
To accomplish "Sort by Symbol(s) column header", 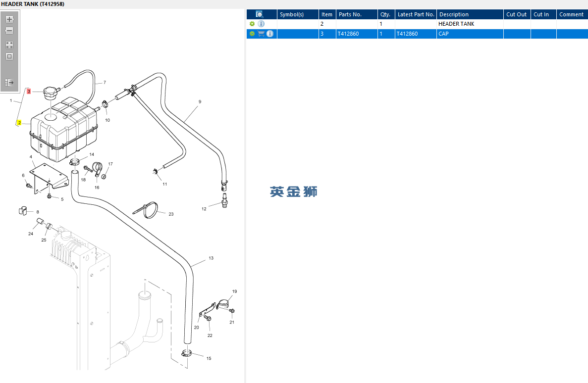I will pos(298,14).
